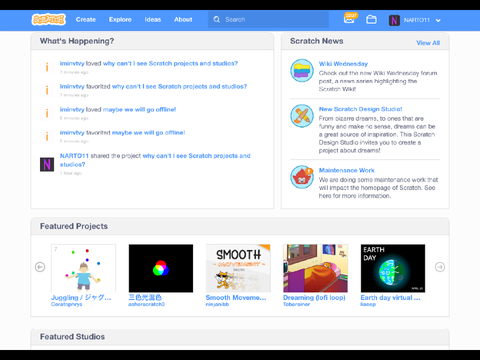This screenshot has width=480, height=360.
Task: Click the '1 hour ago' timestamp text
Action: coord(71,173)
